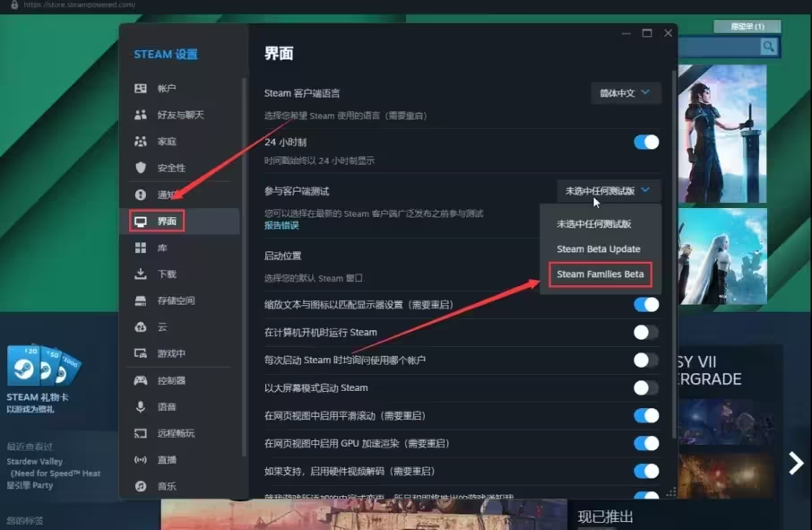The image size is (812, 530).
Task: Click the In-Game (游戏中) overlay icon
Action: [x=141, y=353]
